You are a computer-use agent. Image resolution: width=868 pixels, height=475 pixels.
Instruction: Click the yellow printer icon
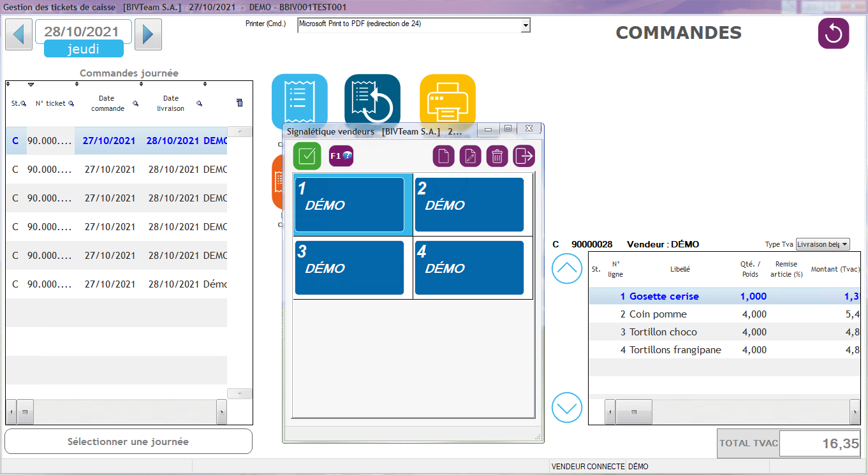(447, 101)
